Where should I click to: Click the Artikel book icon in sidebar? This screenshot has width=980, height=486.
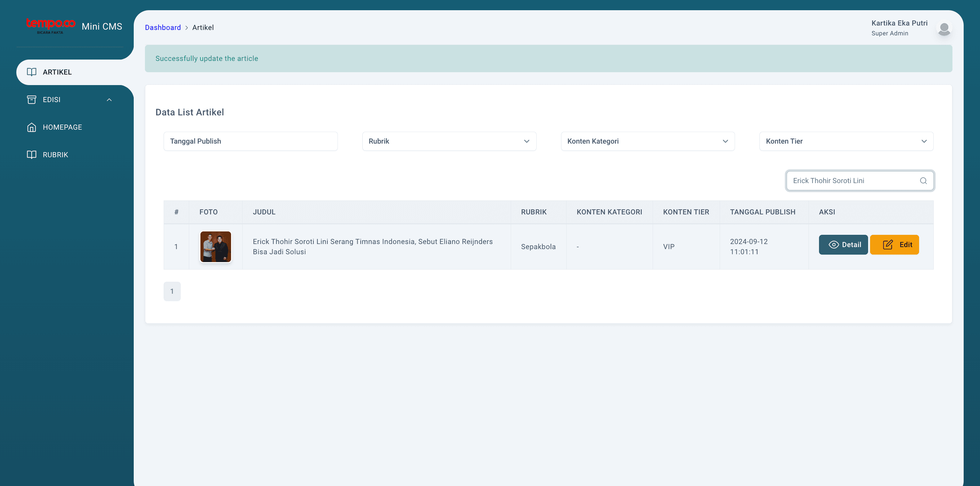(x=32, y=72)
